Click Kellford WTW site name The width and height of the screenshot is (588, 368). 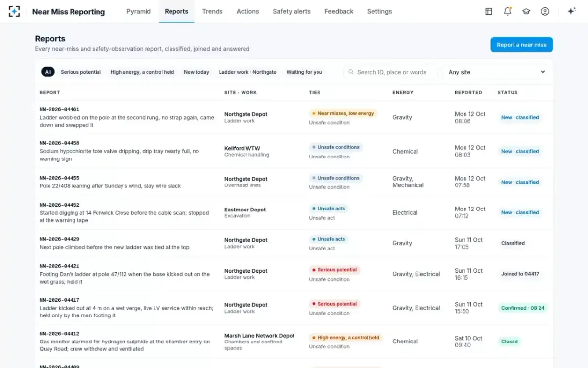[242, 148]
